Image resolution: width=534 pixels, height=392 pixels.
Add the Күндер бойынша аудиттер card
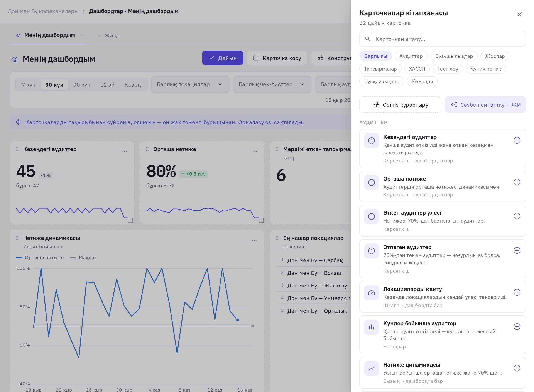[517, 326]
